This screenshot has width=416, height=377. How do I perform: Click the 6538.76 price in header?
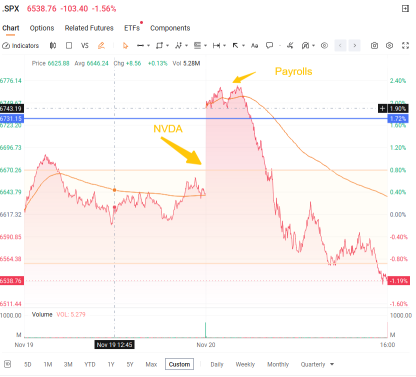[42, 9]
